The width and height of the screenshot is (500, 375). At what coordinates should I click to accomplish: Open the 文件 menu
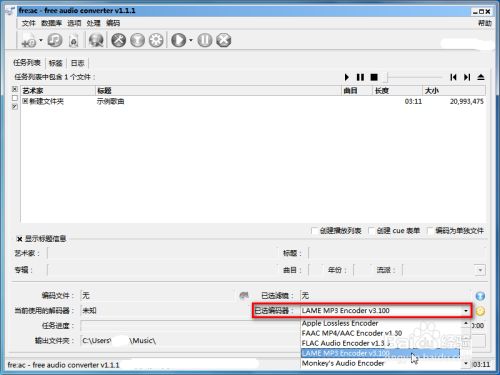coord(28,23)
